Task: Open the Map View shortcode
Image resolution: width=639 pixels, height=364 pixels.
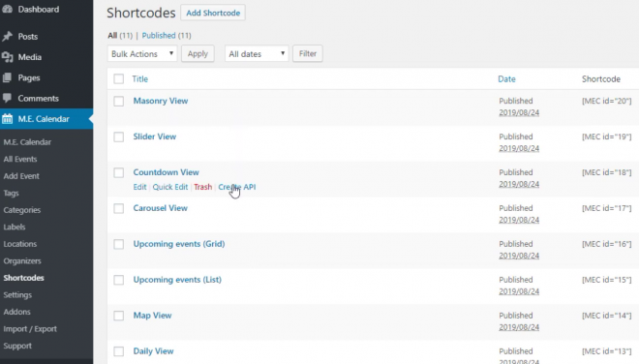Action: (x=152, y=316)
